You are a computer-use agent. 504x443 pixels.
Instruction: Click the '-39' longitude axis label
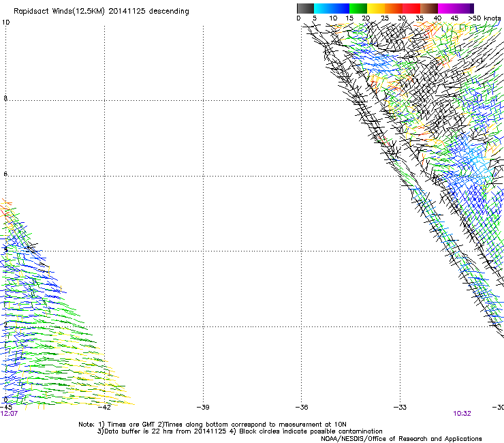(x=203, y=408)
